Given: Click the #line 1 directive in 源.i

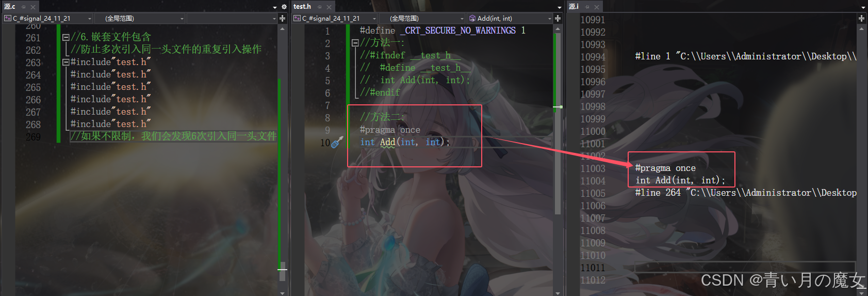Looking at the screenshot, I should click(x=746, y=56).
